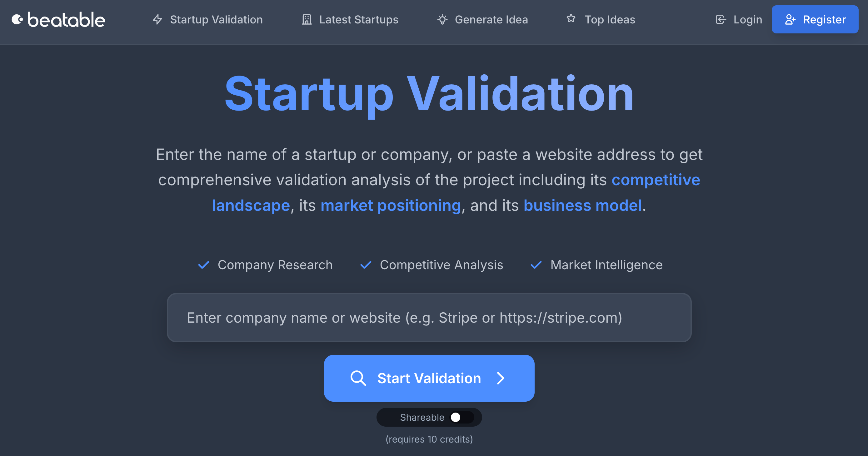Click the Market Intelligence checkmark
The image size is (868, 456).
coord(536,265)
